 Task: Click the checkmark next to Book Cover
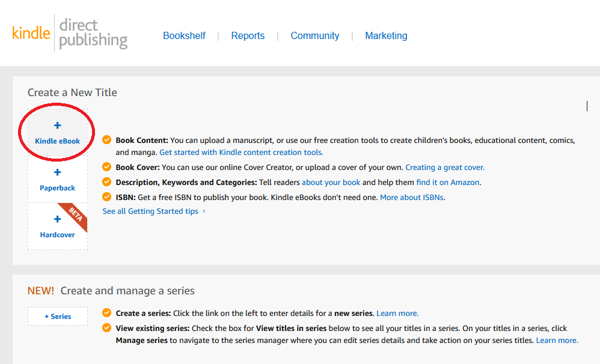click(106, 168)
